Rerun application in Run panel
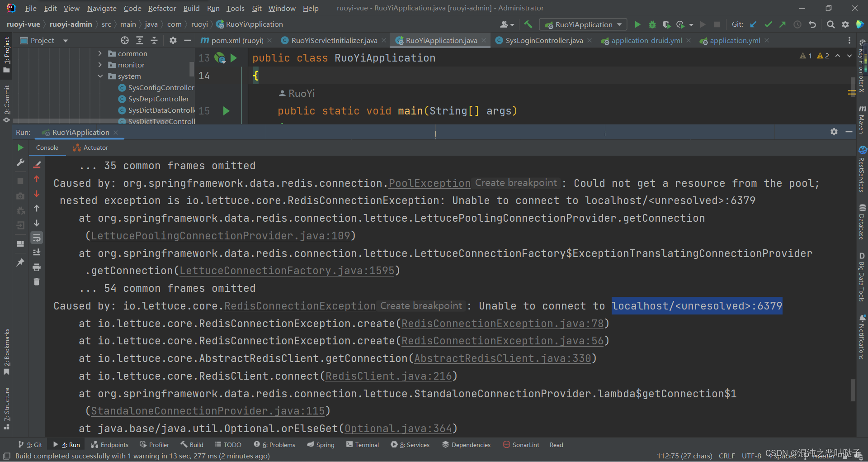Image resolution: width=868 pixels, height=462 pixels. pos(20,148)
